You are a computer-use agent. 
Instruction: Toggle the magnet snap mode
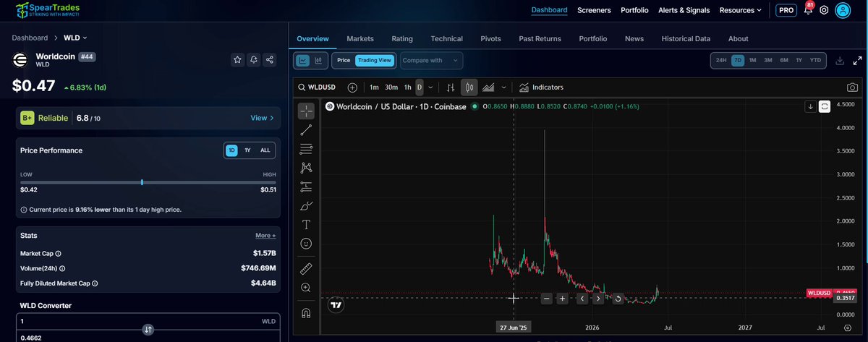click(x=306, y=312)
